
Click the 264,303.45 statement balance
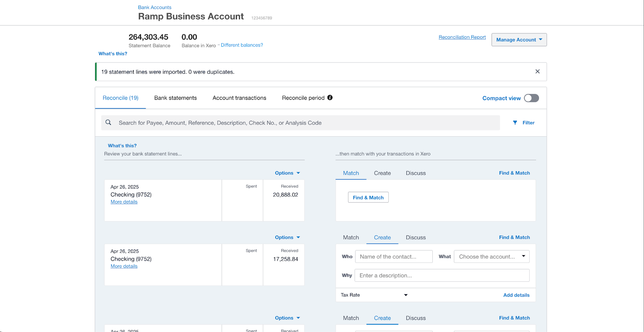[x=149, y=37]
